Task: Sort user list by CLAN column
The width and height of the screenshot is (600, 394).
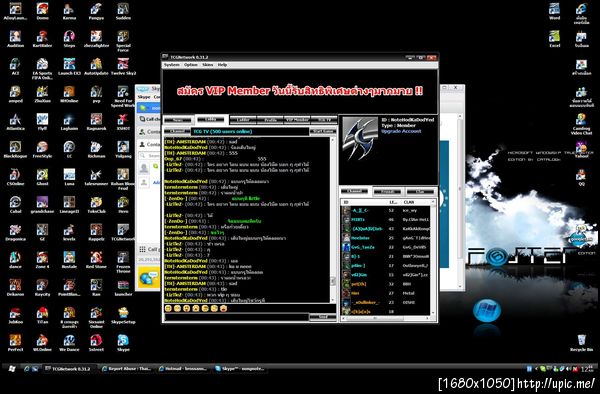Action: [409, 202]
